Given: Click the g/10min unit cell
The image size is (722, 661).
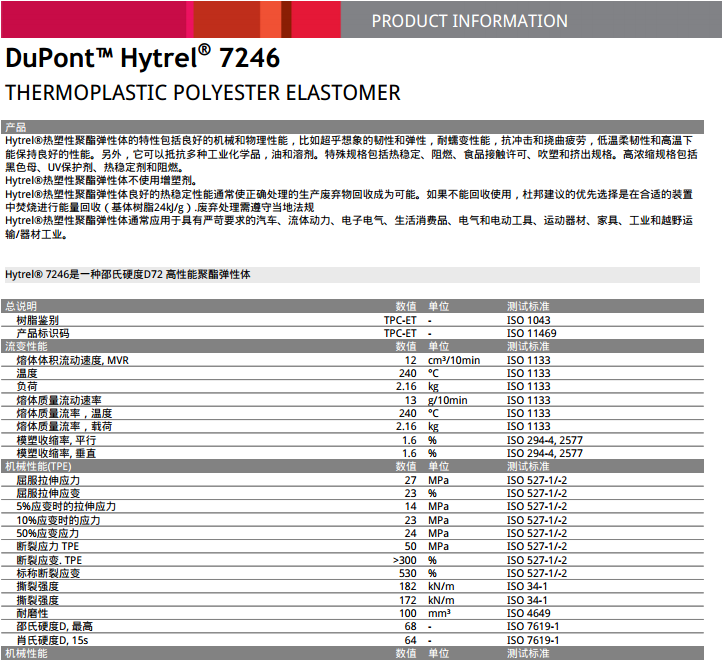Looking at the screenshot, I should tap(448, 400).
